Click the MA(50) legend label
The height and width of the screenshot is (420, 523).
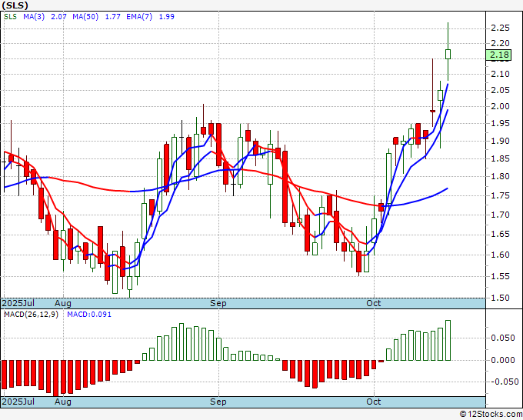tap(85, 17)
